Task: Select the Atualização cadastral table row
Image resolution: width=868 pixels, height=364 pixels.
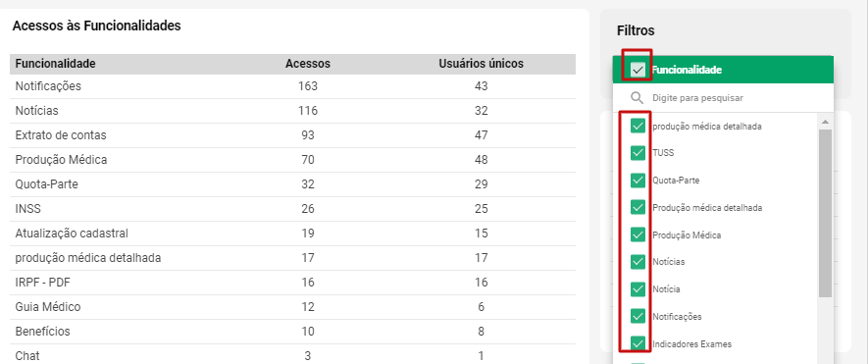Action: pyautogui.click(x=292, y=234)
